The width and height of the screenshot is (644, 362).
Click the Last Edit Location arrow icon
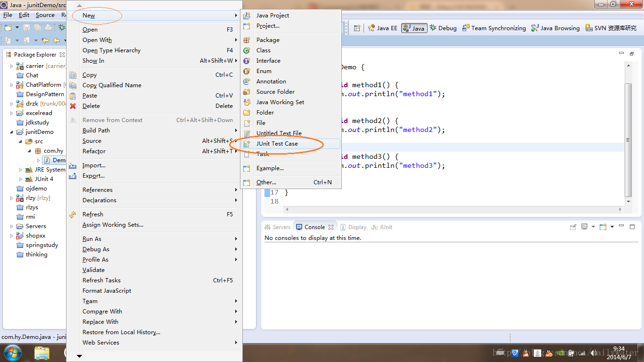tap(46, 41)
